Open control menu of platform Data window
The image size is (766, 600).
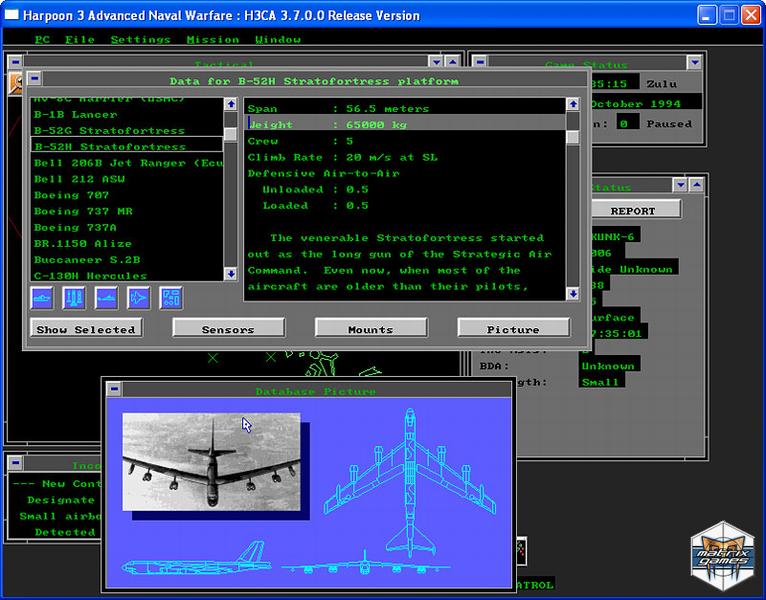35,79
